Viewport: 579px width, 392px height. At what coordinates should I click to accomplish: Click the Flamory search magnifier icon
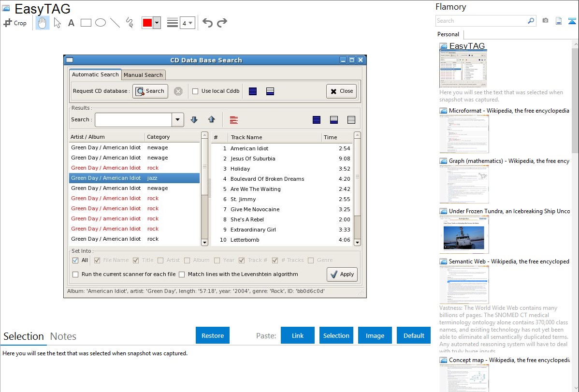click(531, 21)
